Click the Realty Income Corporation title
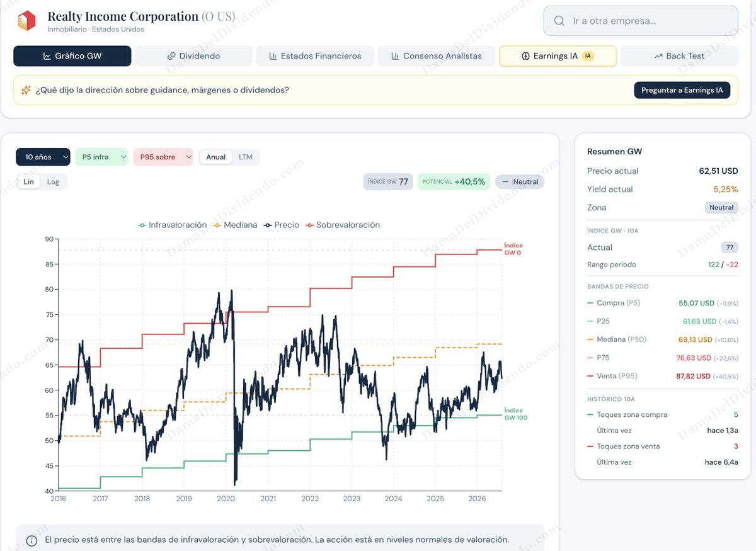This screenshot has height=551, width=756. coord(123,16)
